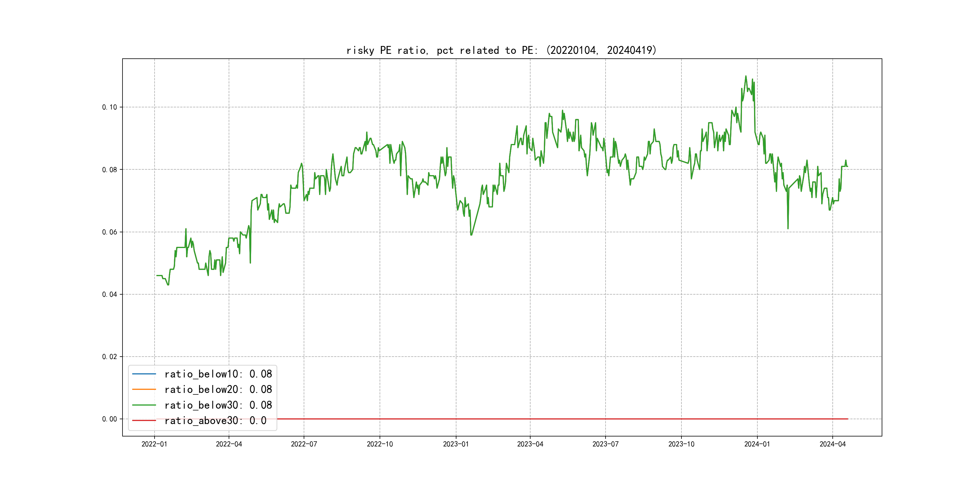Click the 2023-10 x-axis tick label

click(x=681, y=444)
